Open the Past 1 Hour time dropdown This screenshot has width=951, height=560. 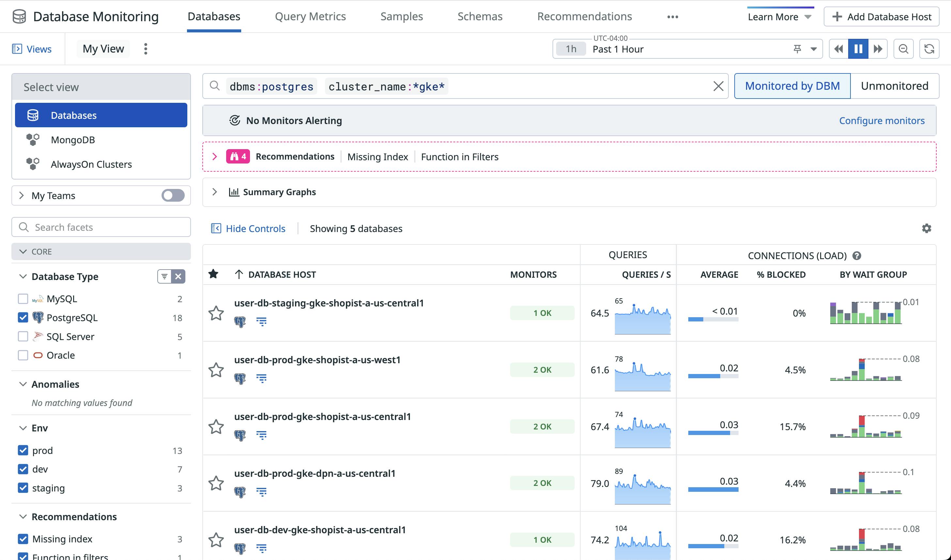814,49
